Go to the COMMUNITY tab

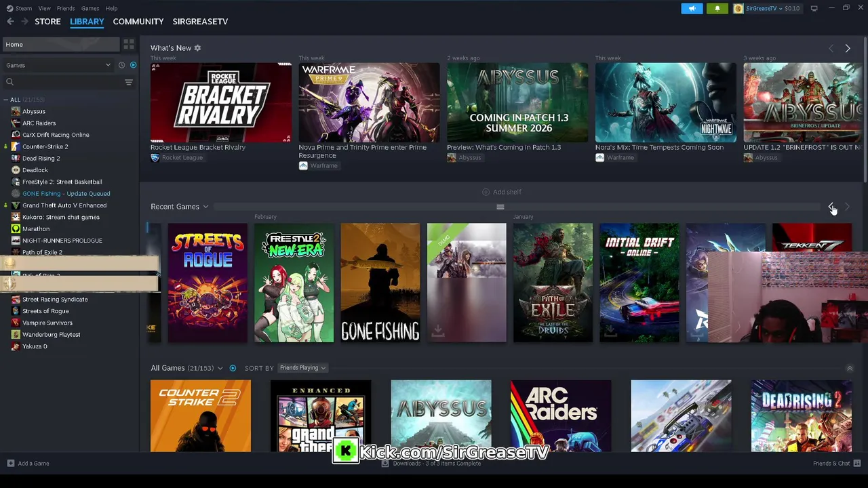[138, 22]
